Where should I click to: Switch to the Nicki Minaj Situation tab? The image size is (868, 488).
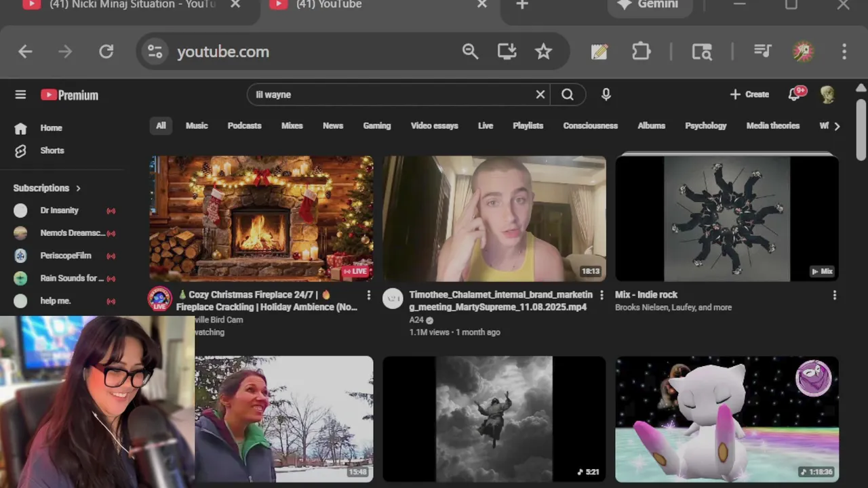pyautogui.click(x=132, y=5)
